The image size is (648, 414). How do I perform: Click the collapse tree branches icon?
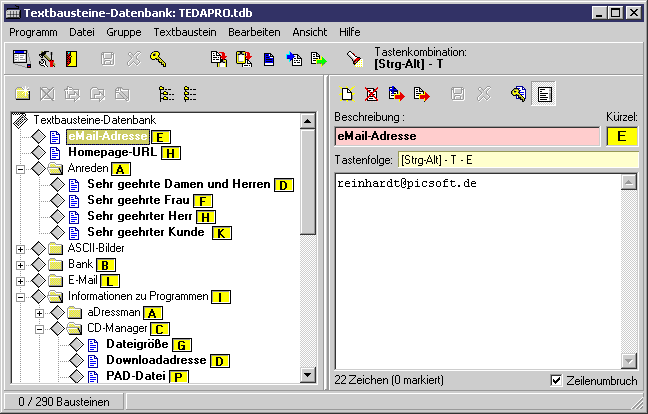pos(190,94)
